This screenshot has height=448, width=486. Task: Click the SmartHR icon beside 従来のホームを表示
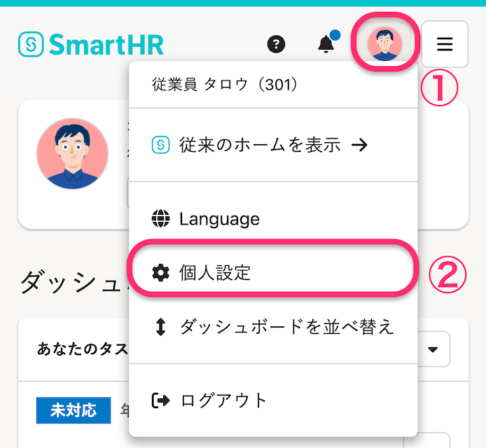pos(160,145)
